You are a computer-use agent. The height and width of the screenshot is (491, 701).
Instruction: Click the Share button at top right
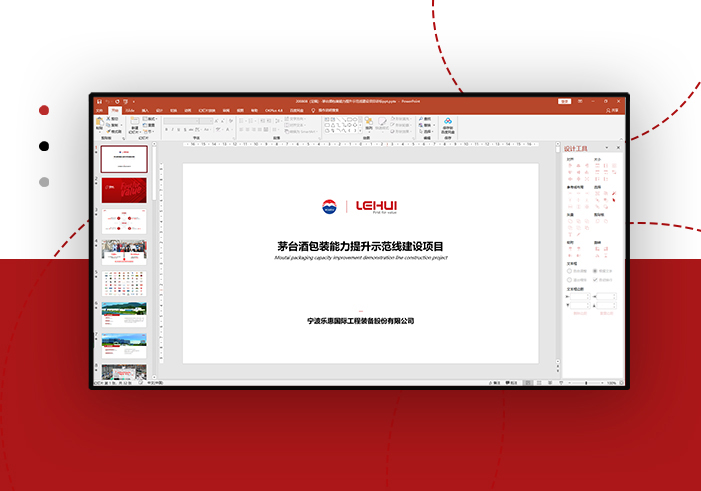pyautogui.click(x=612, y=110)
